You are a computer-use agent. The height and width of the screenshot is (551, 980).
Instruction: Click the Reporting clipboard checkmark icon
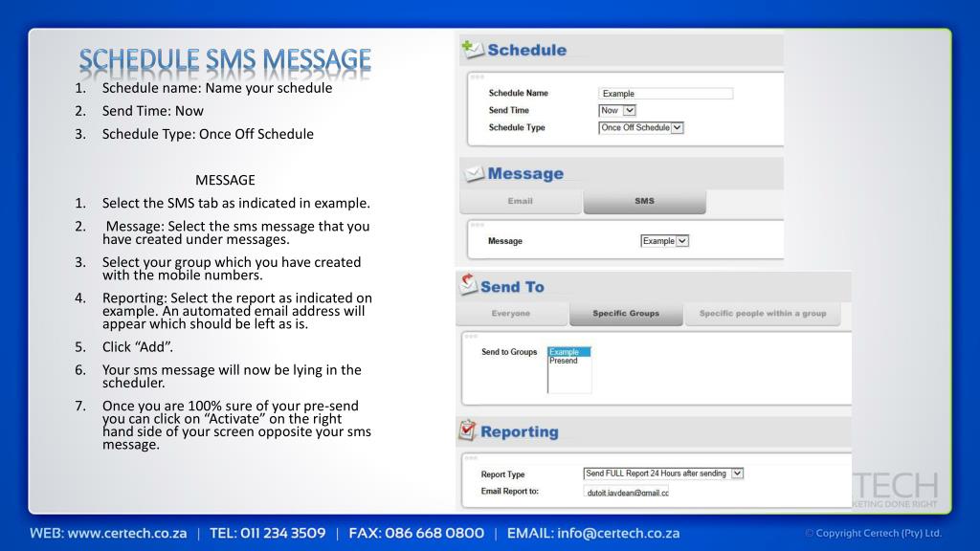(467, 430)
